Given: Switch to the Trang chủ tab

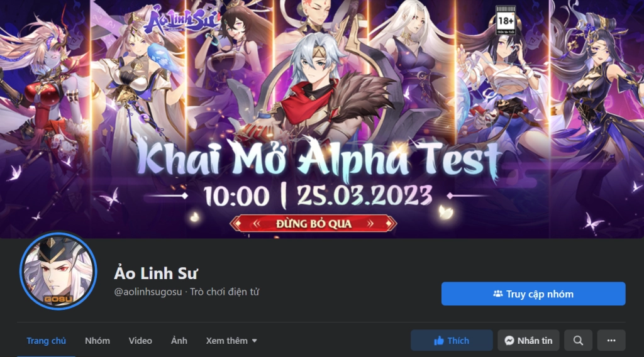Looking at the screenshot, I should [x=46, y=341].
